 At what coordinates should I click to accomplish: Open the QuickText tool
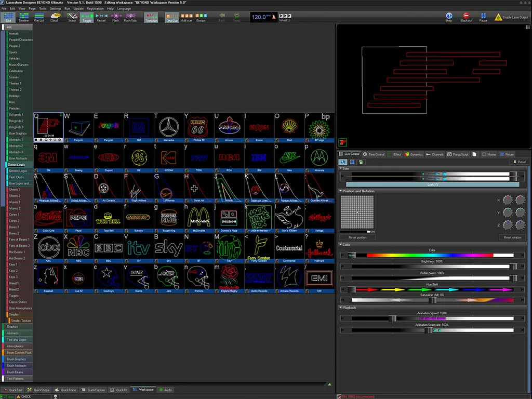tap(14, 390)
